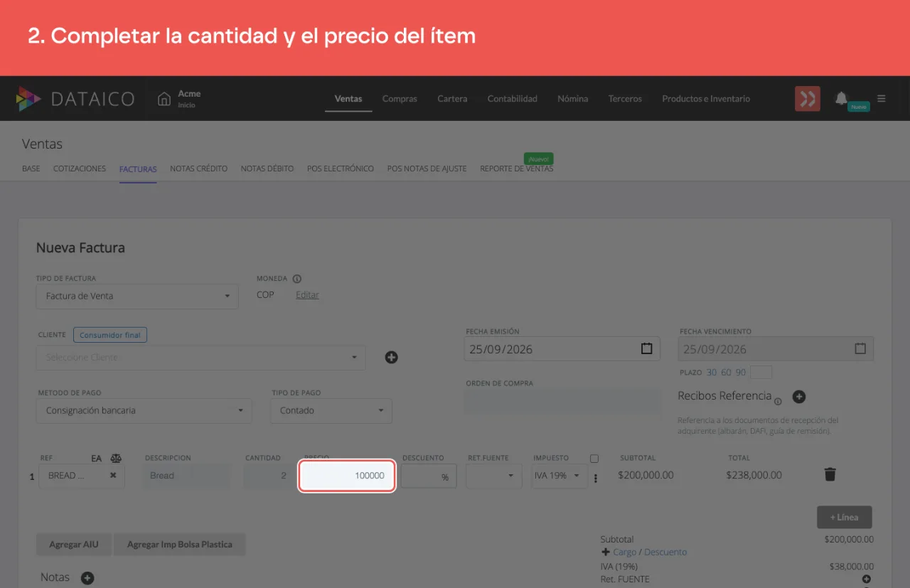This screenshot has height=588, width=910.
Task: Set the term to 30 days
Action: 712,373
